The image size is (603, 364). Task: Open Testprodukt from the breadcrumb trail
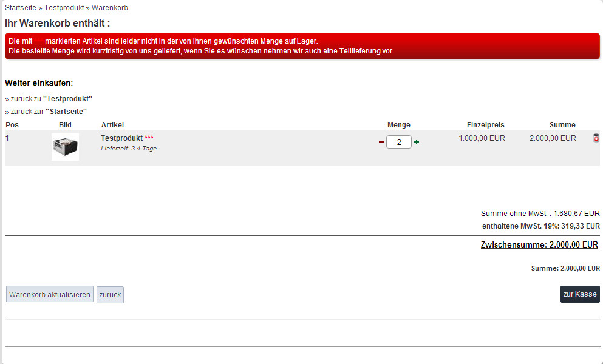tap(64, 8)
